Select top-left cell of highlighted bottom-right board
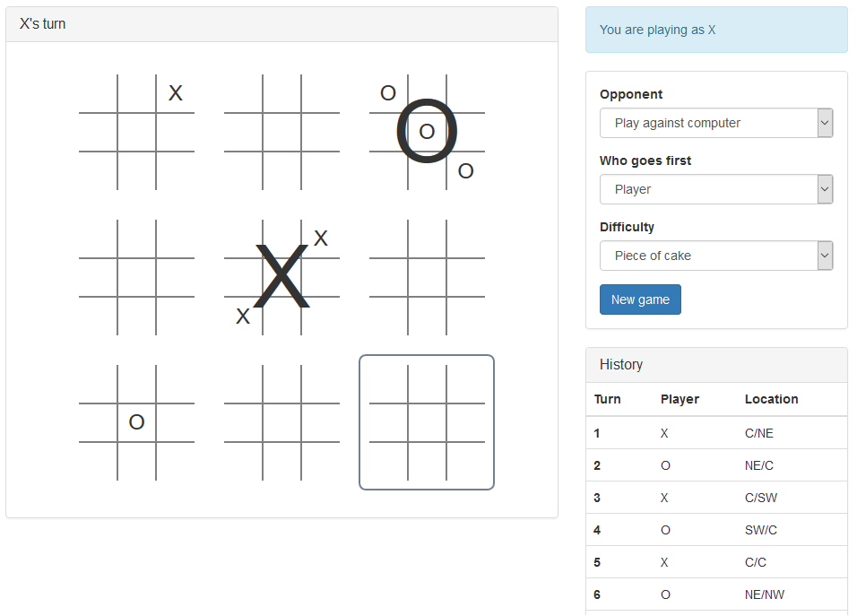Image resolution: width=857 pixels, height=616 pixels. [388, 385]
